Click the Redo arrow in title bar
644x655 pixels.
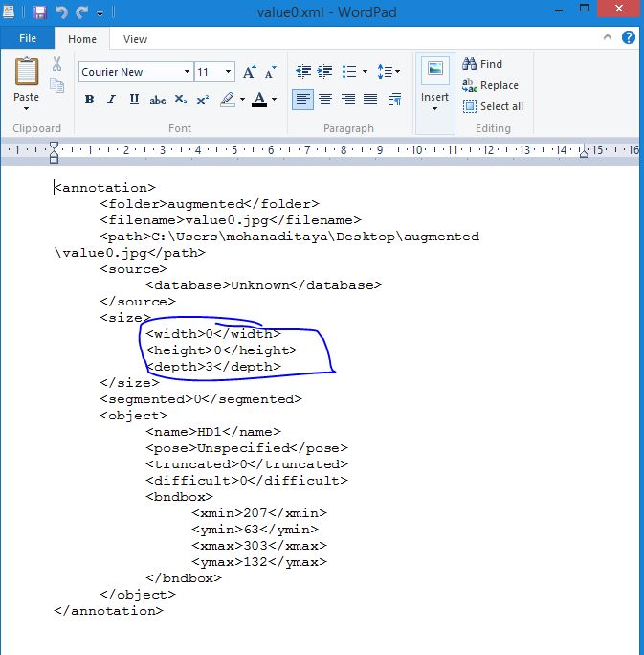[81, 12]
